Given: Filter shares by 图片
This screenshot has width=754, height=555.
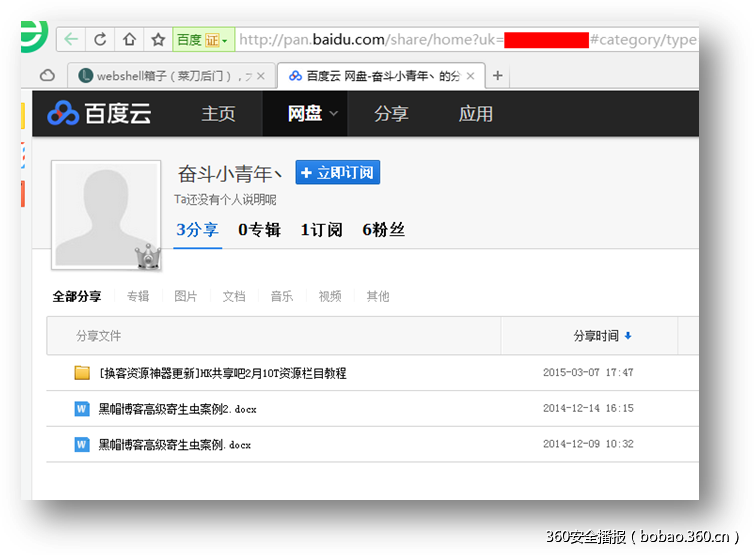Looking at the screenshot, I should (186, 296).
